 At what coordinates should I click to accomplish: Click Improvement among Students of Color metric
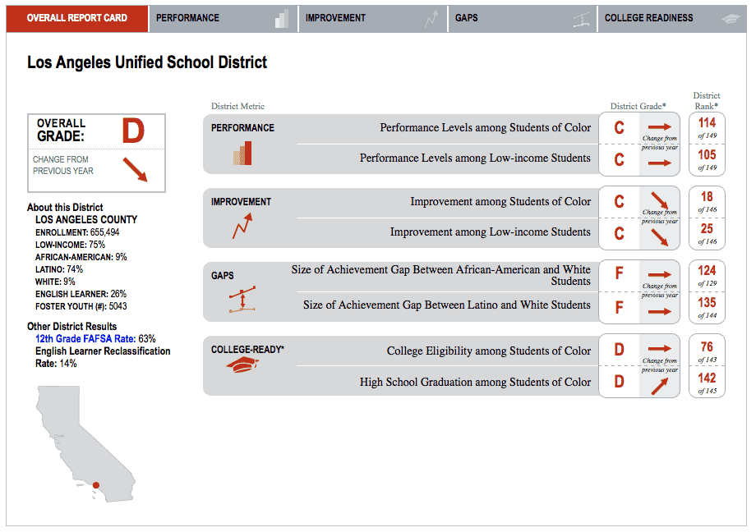tap(500, 201)
